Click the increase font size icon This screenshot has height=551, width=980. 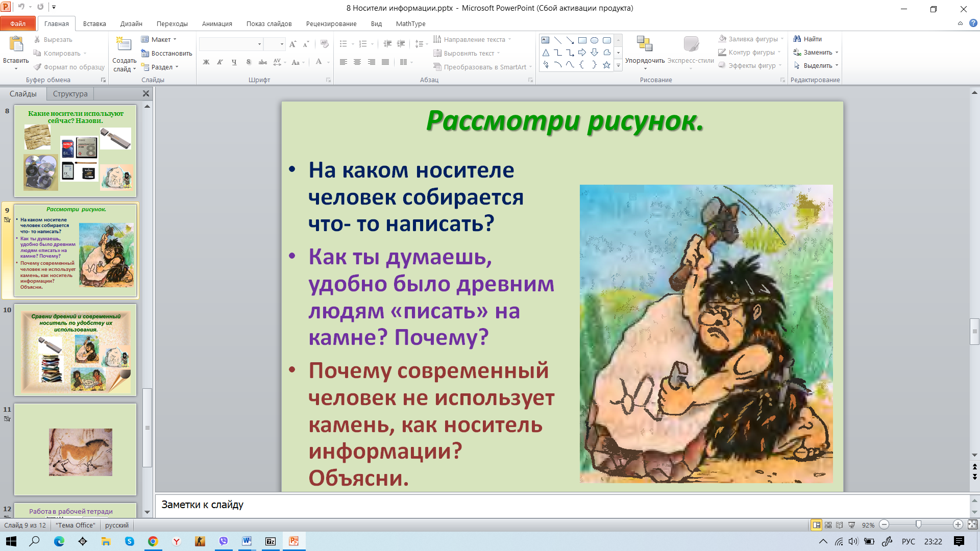tap(292, 44)
